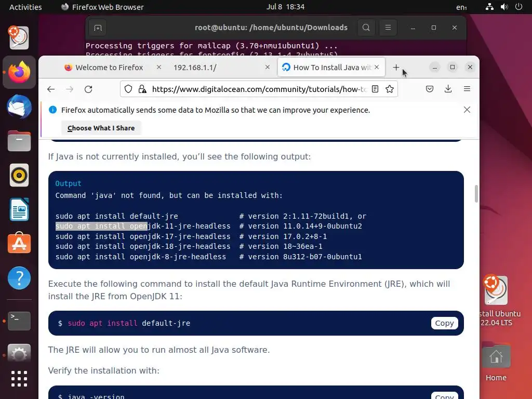Screen dimensions: 532x399
Task: Open Firefox application hamburger menu
Action: (x=467, y=89)
